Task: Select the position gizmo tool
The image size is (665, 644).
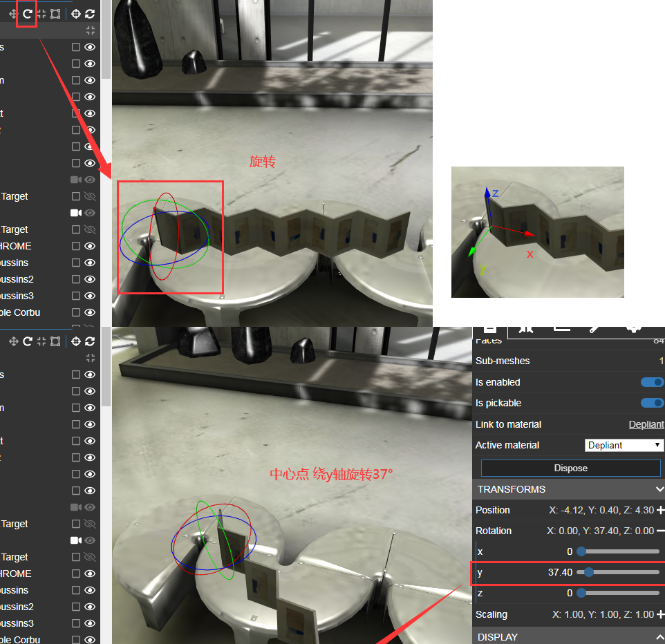Action: click(x=13, y=13)
